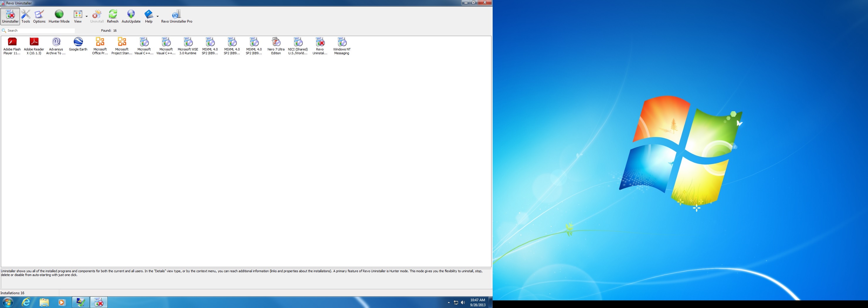Click the greyed Uninstall toolbar button
868x308 pixels.
click(x=97, y=16)
